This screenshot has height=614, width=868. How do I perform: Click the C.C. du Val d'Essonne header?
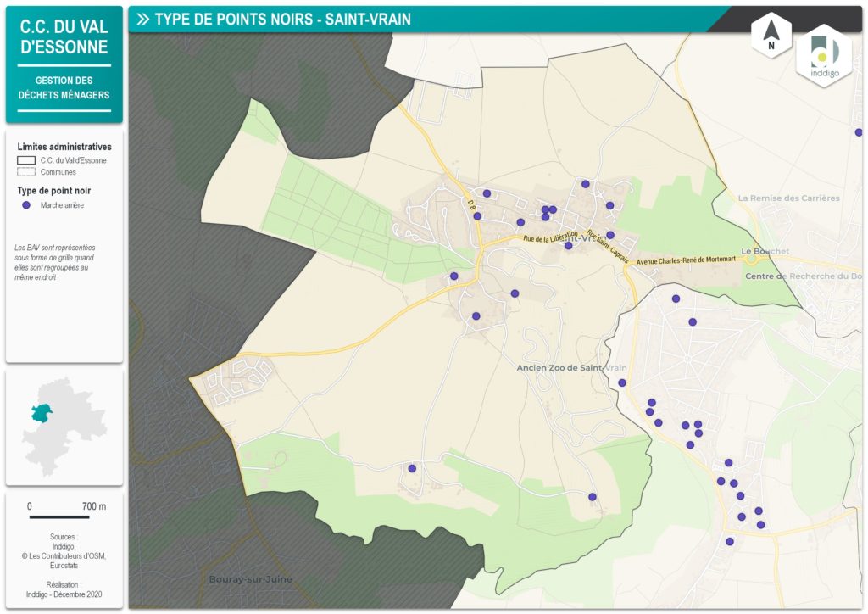[64, 37]
